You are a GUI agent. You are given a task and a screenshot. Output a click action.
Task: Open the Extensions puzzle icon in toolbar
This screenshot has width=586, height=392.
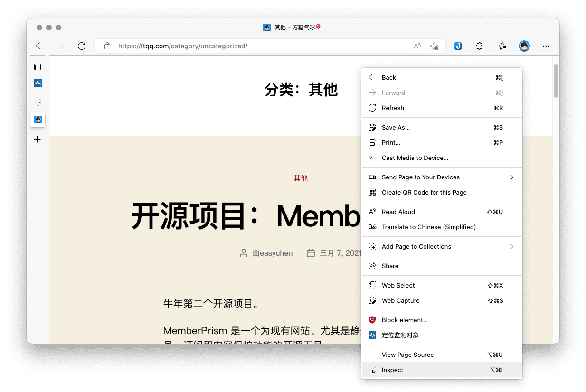[479, 46]
